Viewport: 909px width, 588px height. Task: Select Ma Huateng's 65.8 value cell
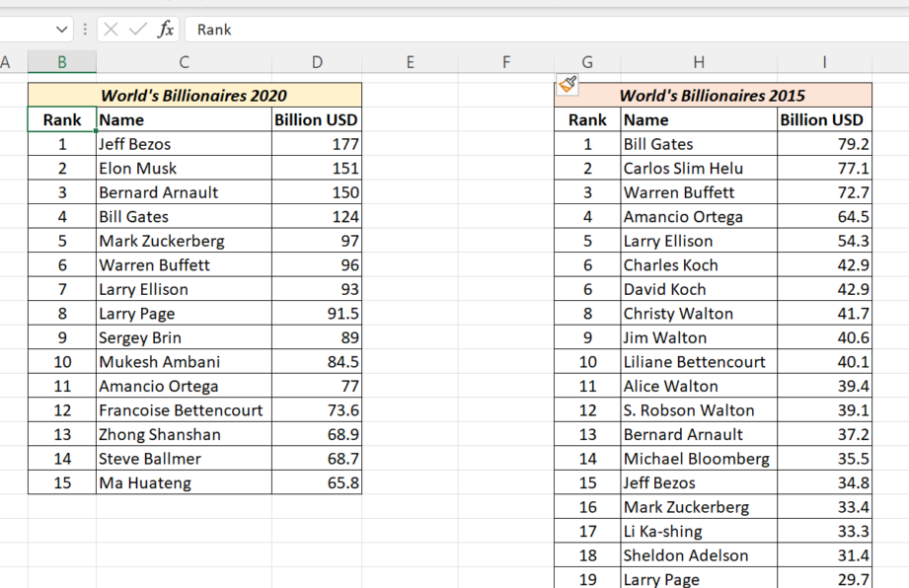[x=317, y=482]
